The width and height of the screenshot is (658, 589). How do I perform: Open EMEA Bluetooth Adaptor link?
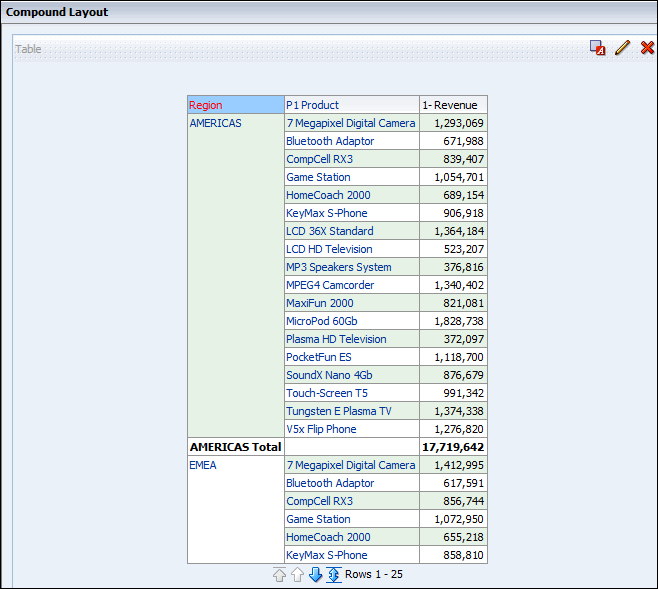[x=330, y=483]
